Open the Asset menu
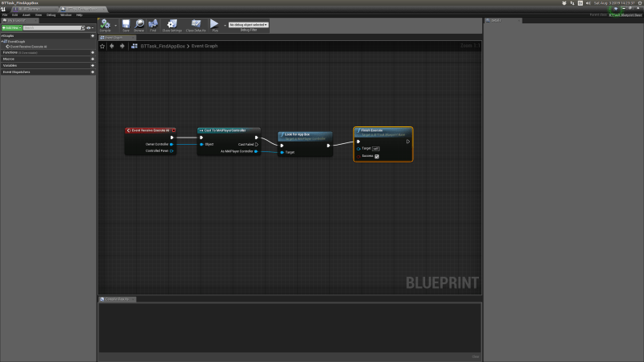The width and height of the screenshot is (644, 362). [27, 14]
